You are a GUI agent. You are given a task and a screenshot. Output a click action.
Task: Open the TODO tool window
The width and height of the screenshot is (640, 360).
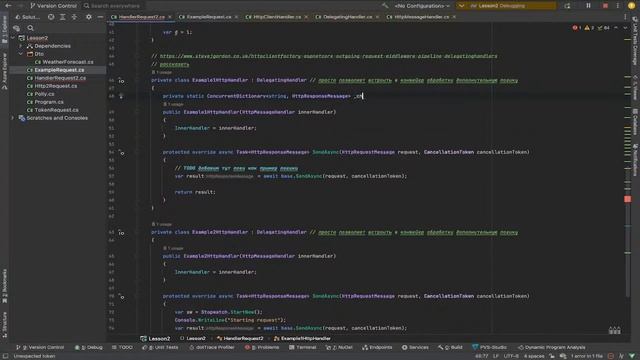[122, 347]
